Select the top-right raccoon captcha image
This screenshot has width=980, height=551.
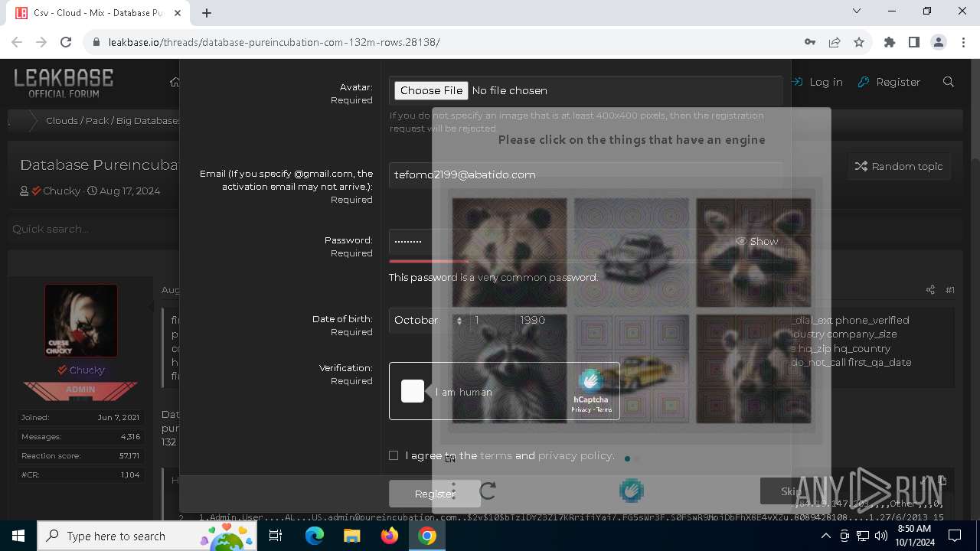(x=753, y=253)
